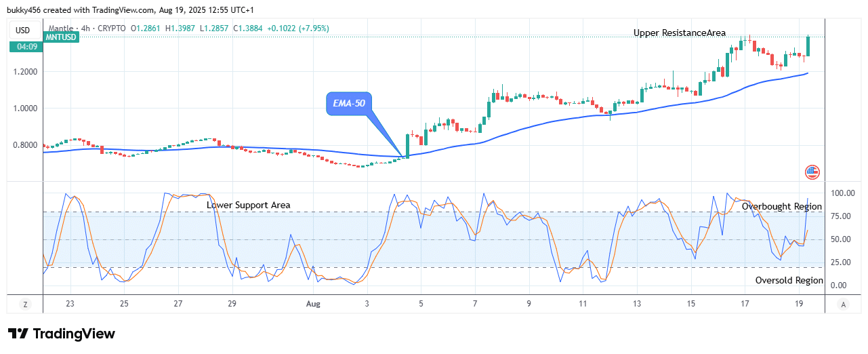Click the 7 date on time axis
The width and height of the screenshot is (868, 354).
tap(475, 304)
